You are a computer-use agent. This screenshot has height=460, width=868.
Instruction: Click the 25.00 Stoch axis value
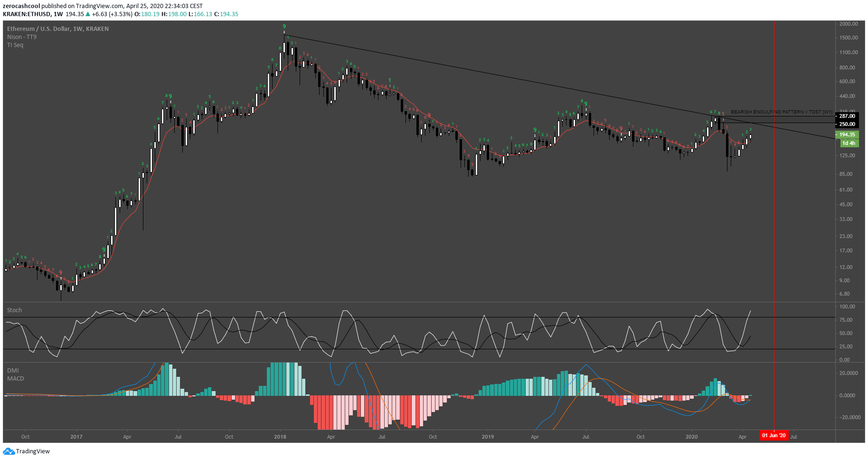click(846, 346)
